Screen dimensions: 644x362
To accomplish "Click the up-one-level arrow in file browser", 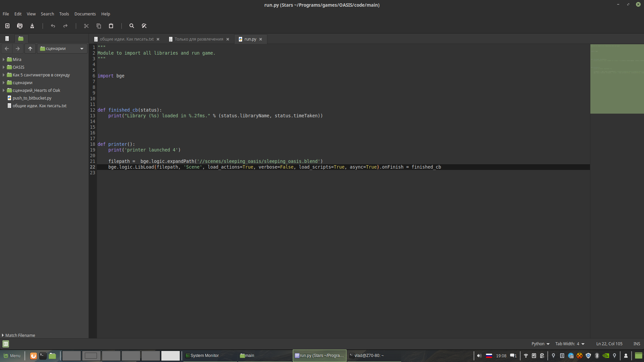I will tap(30, 48).
